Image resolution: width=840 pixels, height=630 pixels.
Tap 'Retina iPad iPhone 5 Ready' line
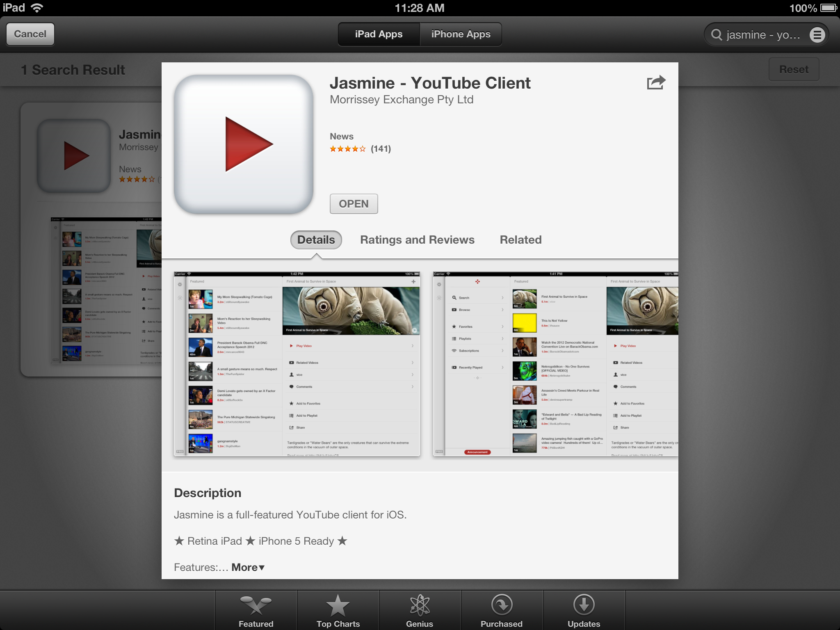(x=260, y=541)
